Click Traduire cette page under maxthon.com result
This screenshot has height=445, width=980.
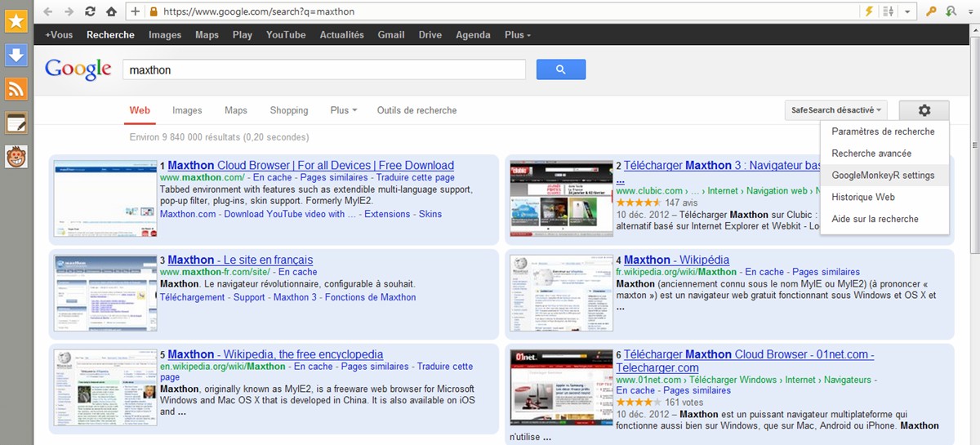point(416,177)
